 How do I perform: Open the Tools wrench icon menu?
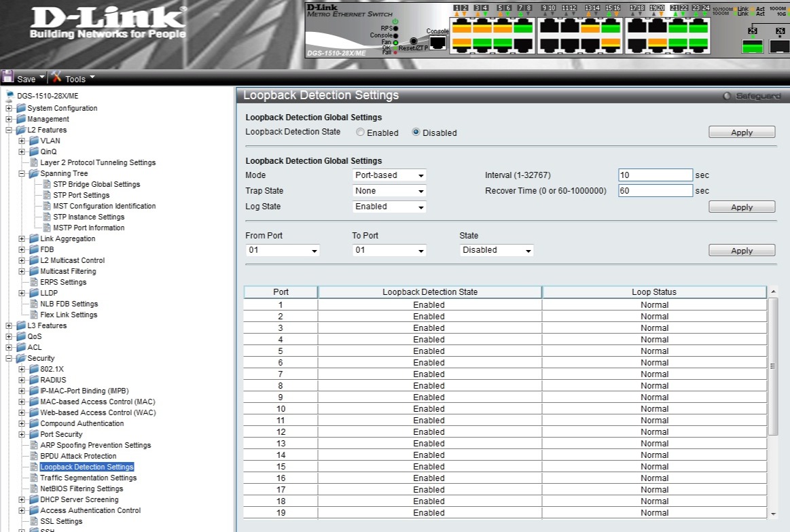point(56,77)
